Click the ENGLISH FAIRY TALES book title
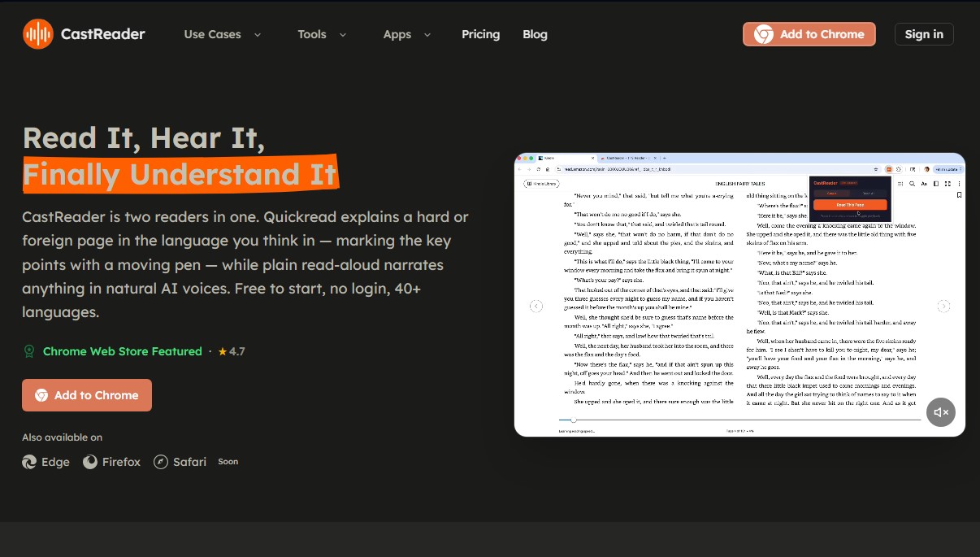The width and height of the screenshot is (980, 557). pos(739,184)
